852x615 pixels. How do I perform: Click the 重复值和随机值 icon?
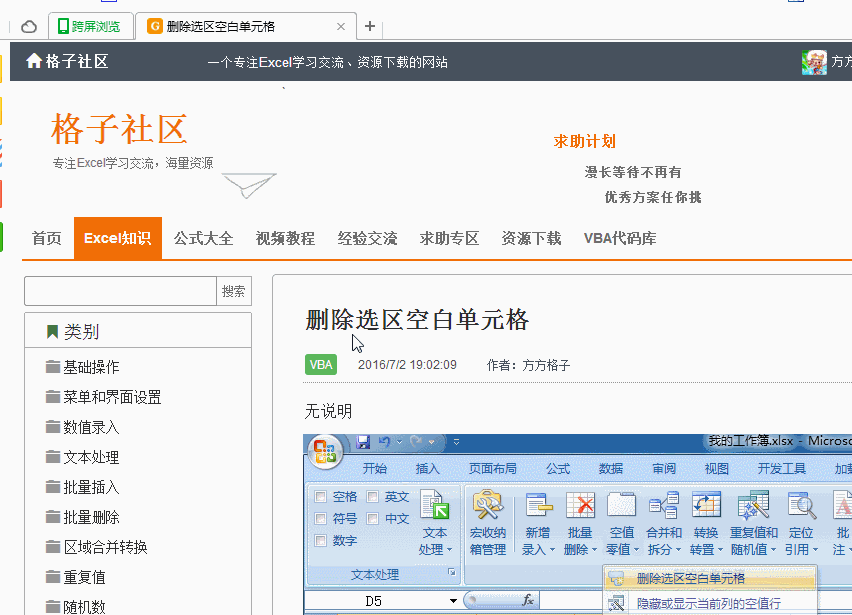pyautogui.click(x=752, y=506)
